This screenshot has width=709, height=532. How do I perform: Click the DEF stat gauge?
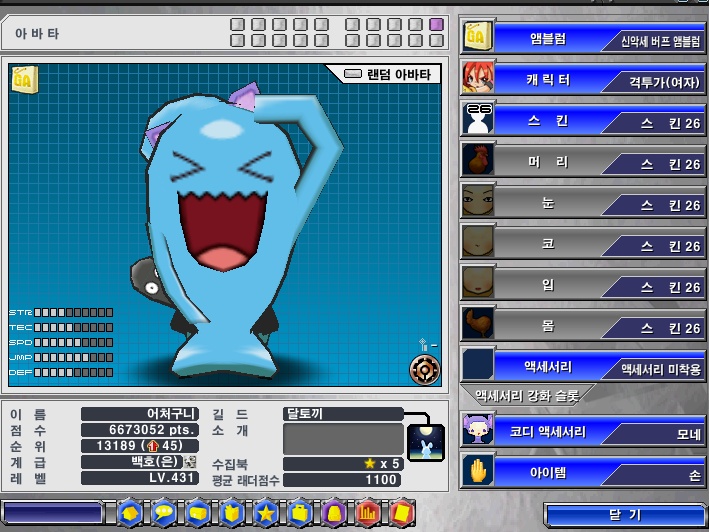tap(73, 372)
